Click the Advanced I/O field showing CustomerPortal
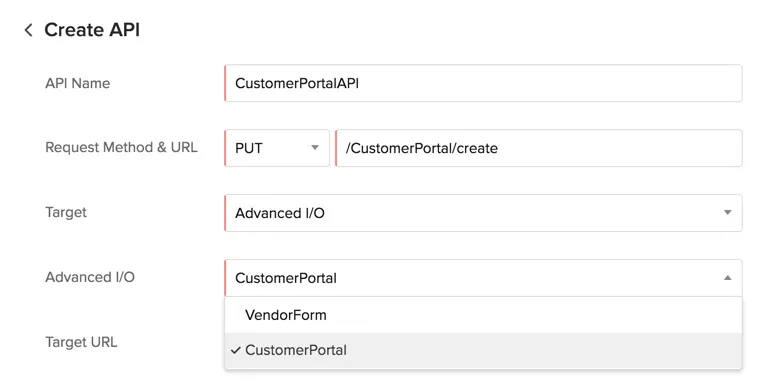The height and width of the screenshot is (381, 784). (483, 278)
